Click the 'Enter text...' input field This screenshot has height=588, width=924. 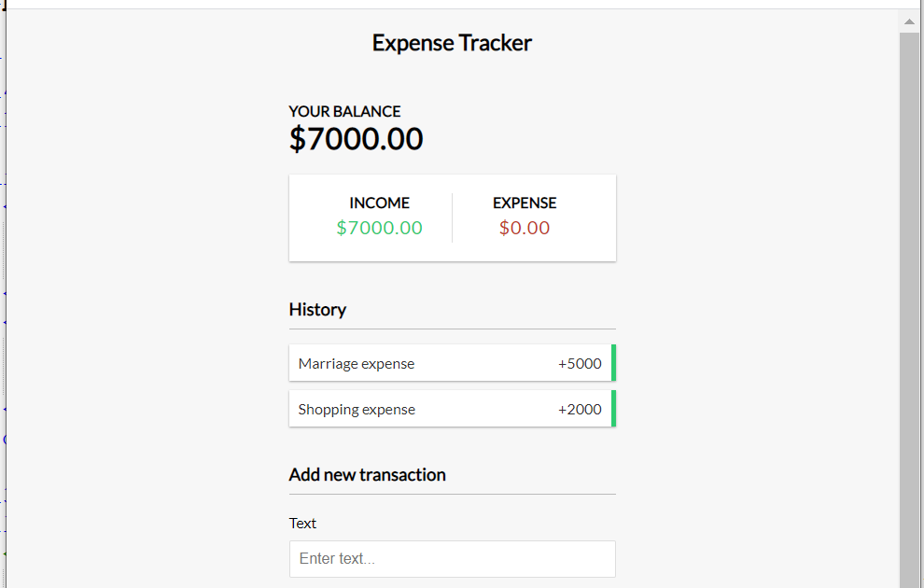pyautogui.click(x=452, y=559)
